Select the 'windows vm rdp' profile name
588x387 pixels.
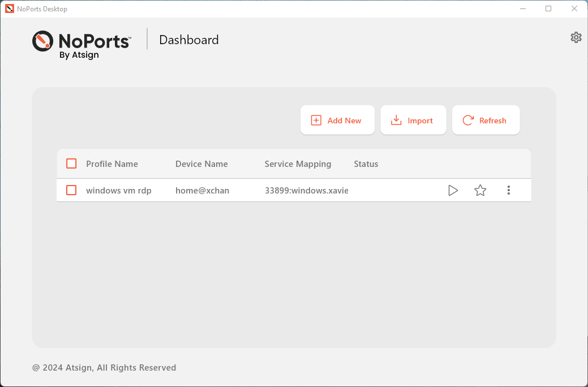119,191
